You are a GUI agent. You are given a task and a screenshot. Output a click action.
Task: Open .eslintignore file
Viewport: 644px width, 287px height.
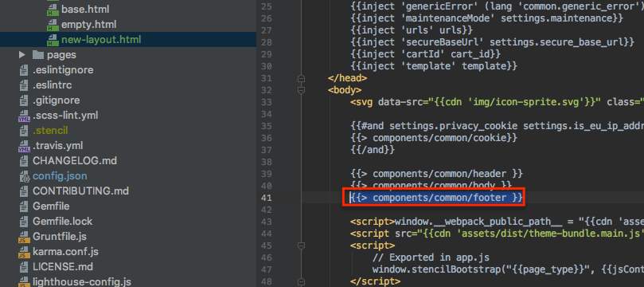[63, 70]
